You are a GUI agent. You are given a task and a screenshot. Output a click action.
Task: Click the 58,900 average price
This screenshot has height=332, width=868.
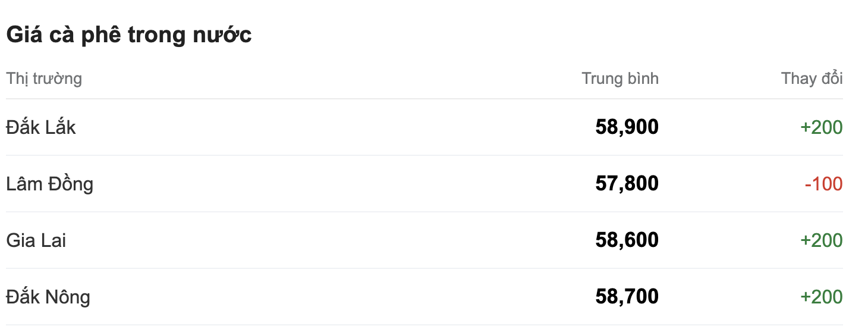click(627, 127)
